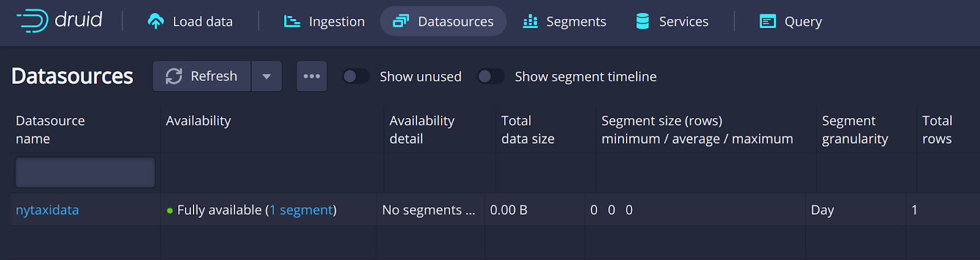The height and width of the screenshot is (260, 980).
Task: Open the three-dots more actions menu
Action: 312,76
